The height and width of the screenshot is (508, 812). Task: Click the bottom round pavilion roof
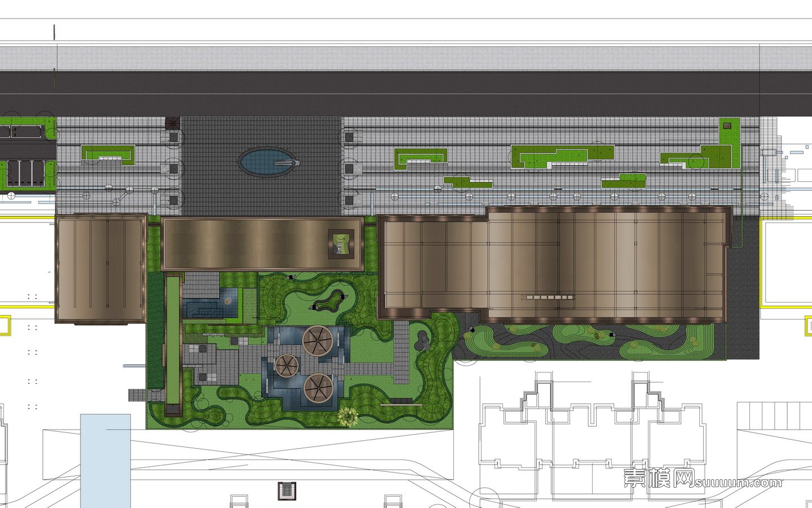[319, 388]
